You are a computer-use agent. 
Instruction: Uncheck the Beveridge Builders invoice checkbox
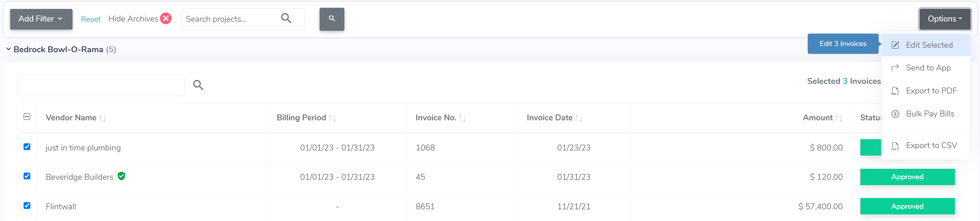point(27,176)
